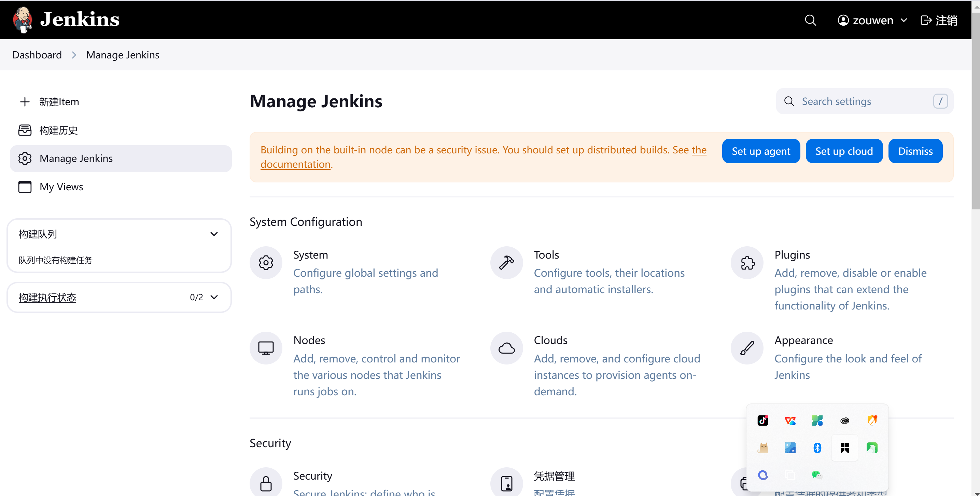The width and height of the screenshot is (980, 496).
Task: Click the vertical page scrollbar thumb
Action: [x=976, y=110]
